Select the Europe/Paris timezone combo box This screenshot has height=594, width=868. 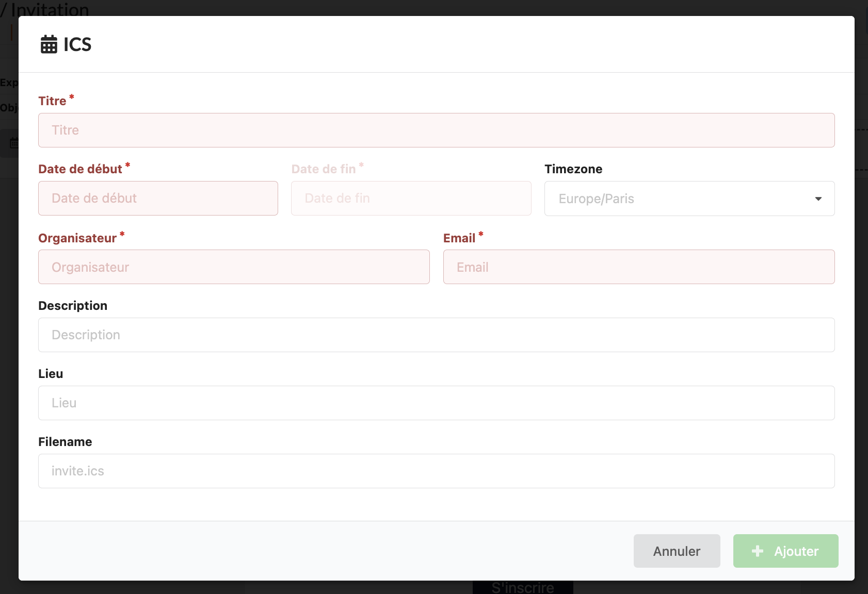click(x=688, y=199)
